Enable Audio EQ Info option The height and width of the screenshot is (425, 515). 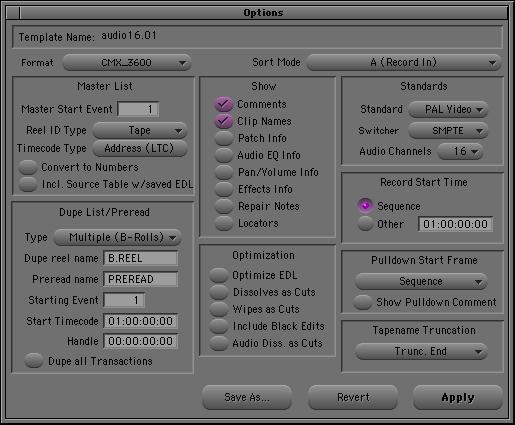click(x=223, y=155)
